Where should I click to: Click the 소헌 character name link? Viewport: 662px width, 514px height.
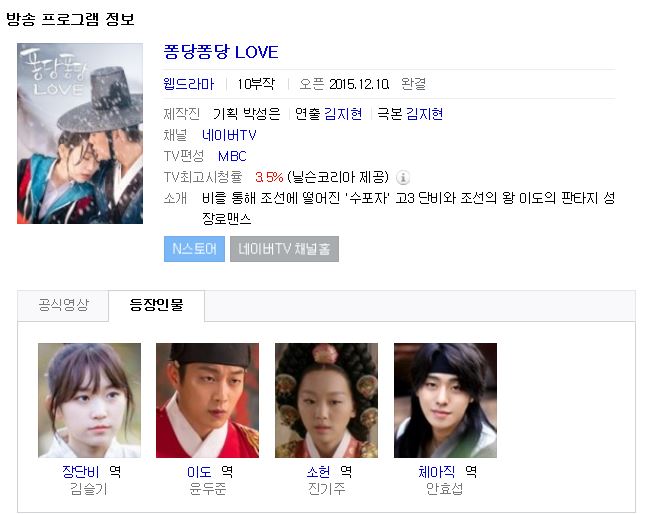(x=318, y=472)
